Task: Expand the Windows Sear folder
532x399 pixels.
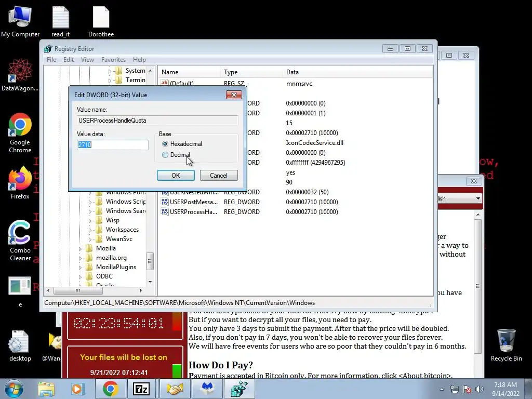Action: 90,211
